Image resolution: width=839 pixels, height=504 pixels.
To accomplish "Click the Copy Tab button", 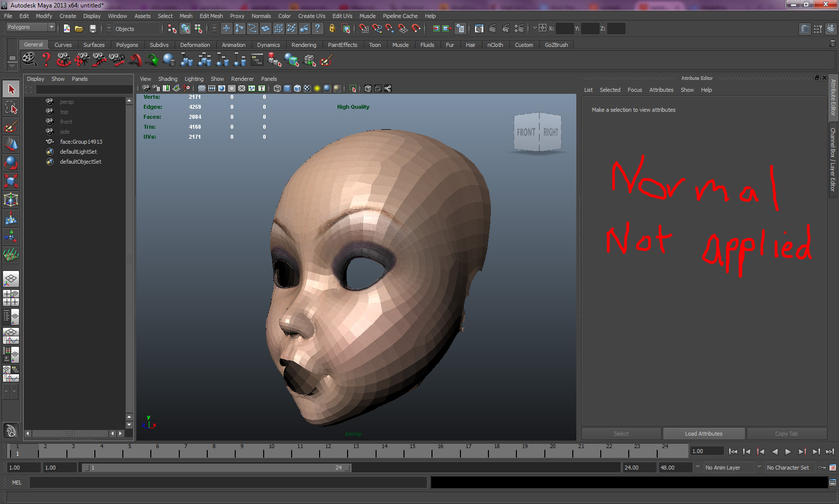I will [x=787, y=434].
